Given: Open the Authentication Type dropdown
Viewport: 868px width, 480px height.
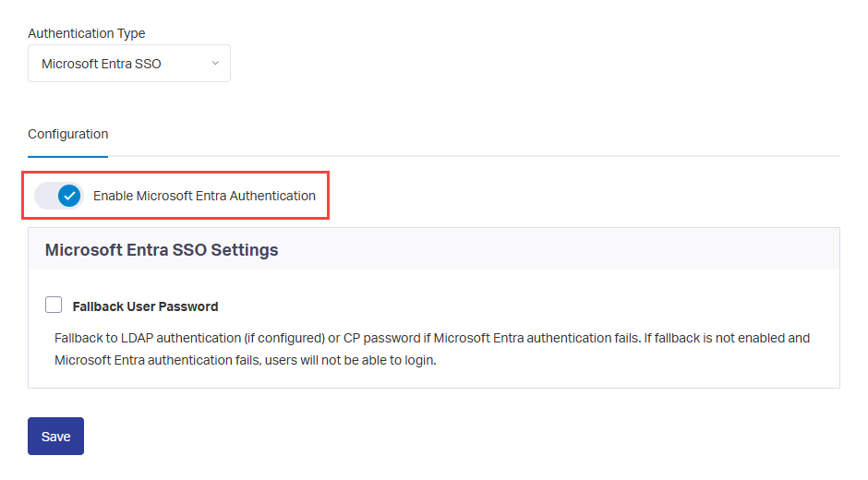Looking at the screenshot, I should coord(129,64).
